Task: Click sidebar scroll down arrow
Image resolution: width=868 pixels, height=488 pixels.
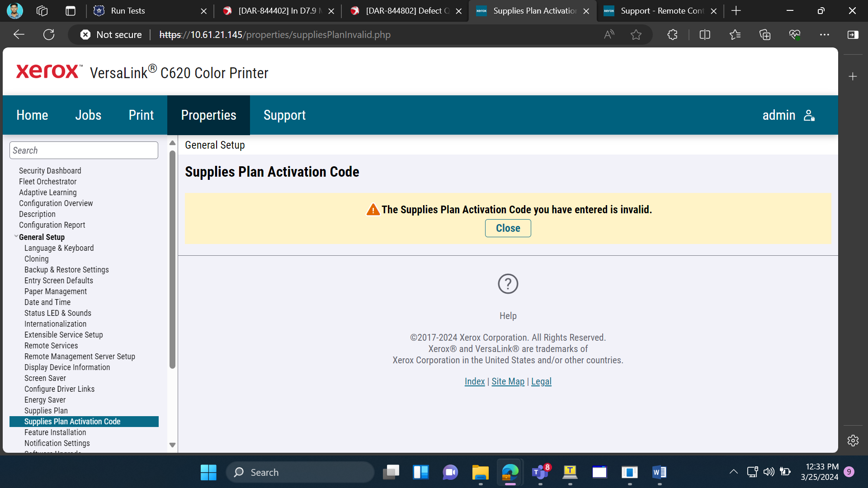Action: 172,445
